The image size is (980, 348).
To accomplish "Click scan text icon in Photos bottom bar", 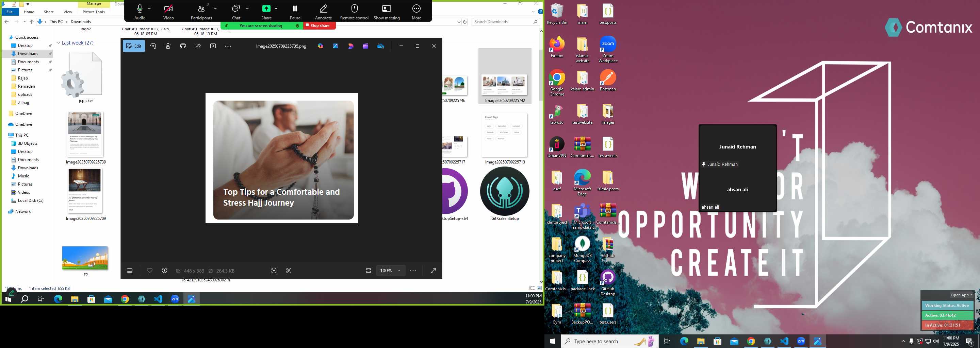I will [289, 271].
